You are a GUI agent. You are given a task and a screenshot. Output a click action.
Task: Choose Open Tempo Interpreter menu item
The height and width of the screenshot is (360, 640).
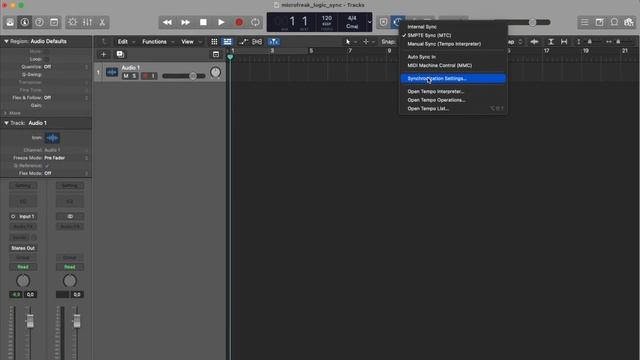453,91
